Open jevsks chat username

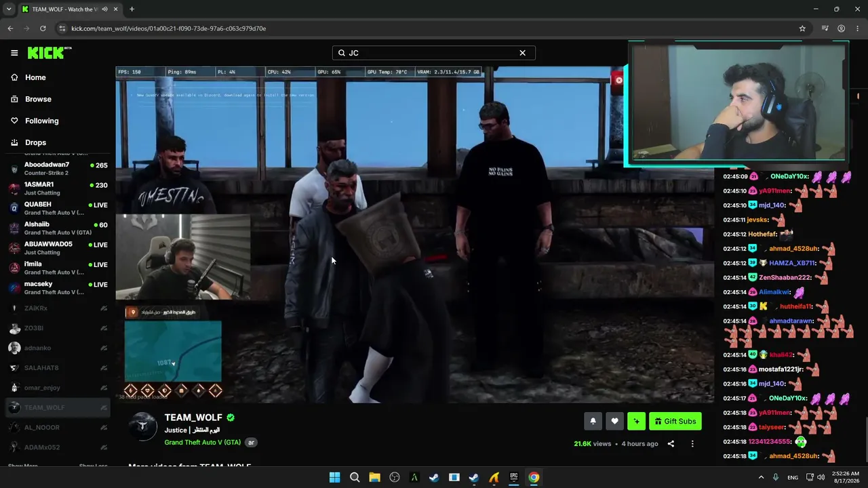[757, 220]
